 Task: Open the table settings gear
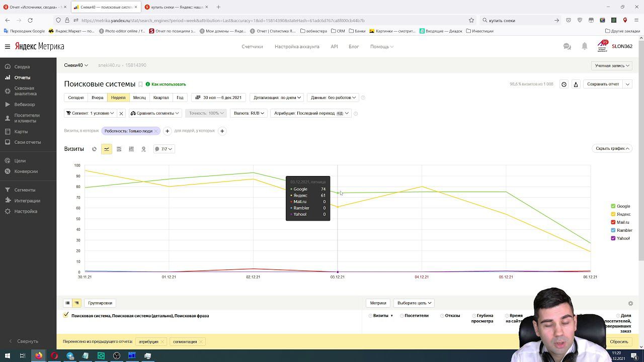pyautogui.click(x=630, y=303)
